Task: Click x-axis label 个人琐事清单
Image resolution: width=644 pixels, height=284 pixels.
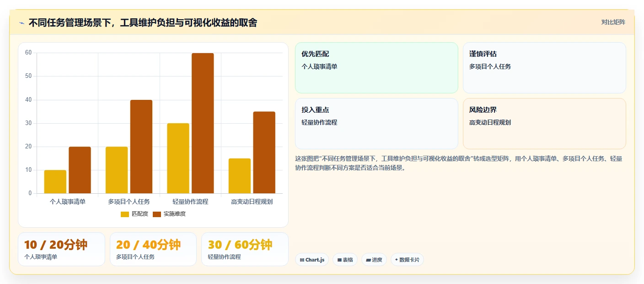Action: pyautogui.click(x=68, y=202)
